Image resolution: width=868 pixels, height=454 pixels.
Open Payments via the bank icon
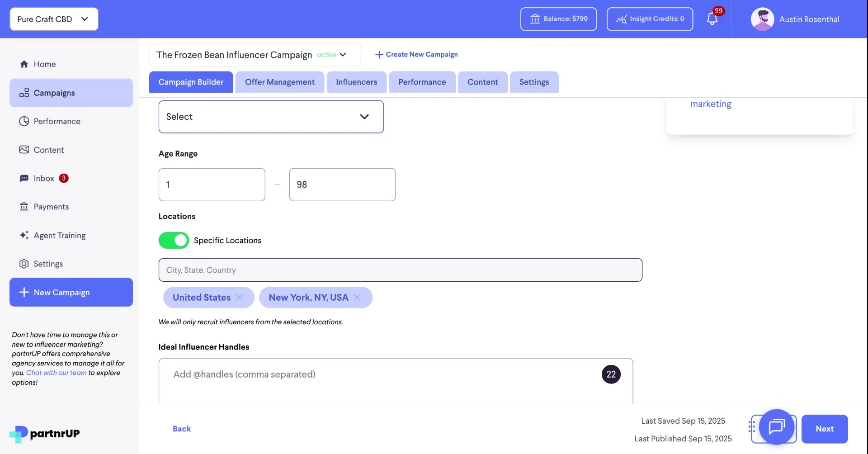(24, 207)
